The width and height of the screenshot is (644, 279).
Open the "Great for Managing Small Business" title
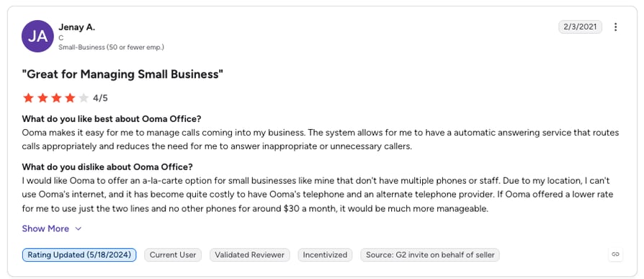122,74
